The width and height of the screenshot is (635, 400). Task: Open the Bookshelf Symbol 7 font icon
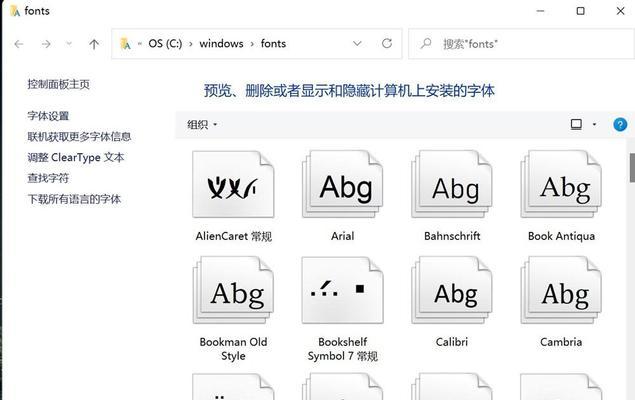[x=343, y=290]
